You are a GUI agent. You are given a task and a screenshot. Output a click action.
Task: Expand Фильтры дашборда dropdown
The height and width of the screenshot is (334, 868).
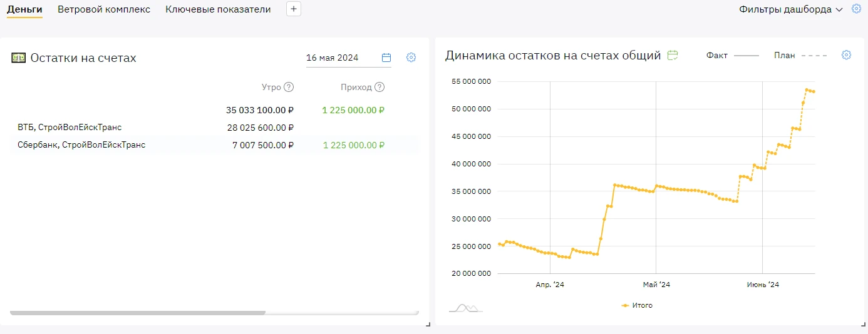[x=791, y=9]
